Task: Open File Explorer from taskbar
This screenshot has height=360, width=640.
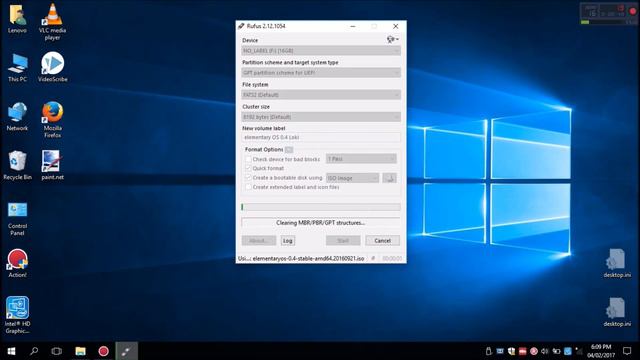Action: point(80,351)
